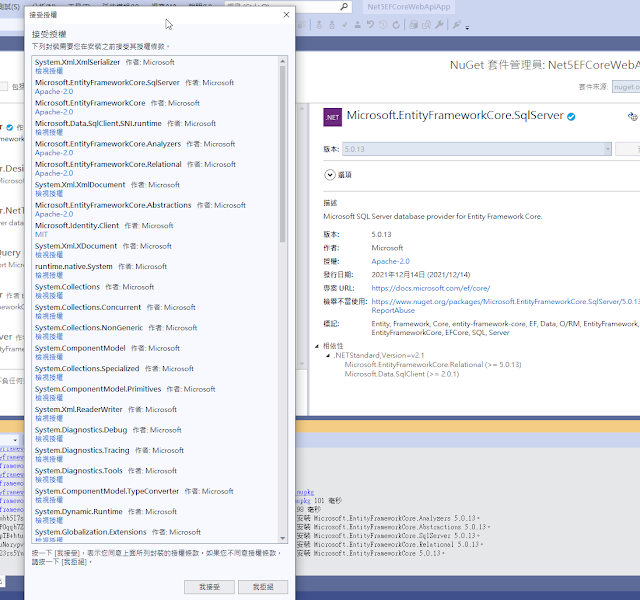View license under System.Collections package
This screenshot has width=640, height=600.
pos(49,296)
